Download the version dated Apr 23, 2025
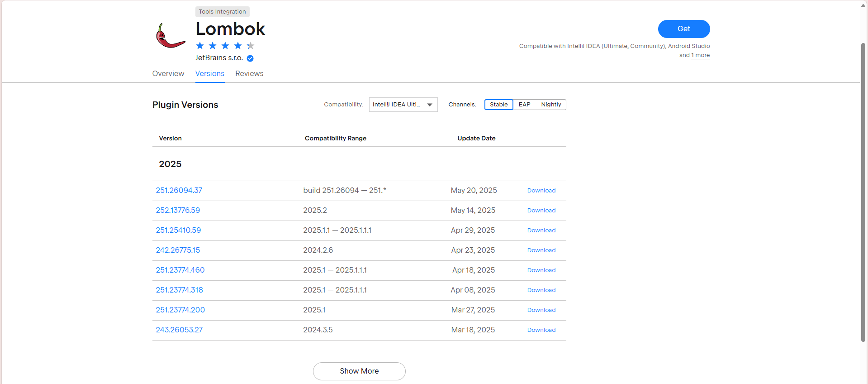 click(541, 250)
